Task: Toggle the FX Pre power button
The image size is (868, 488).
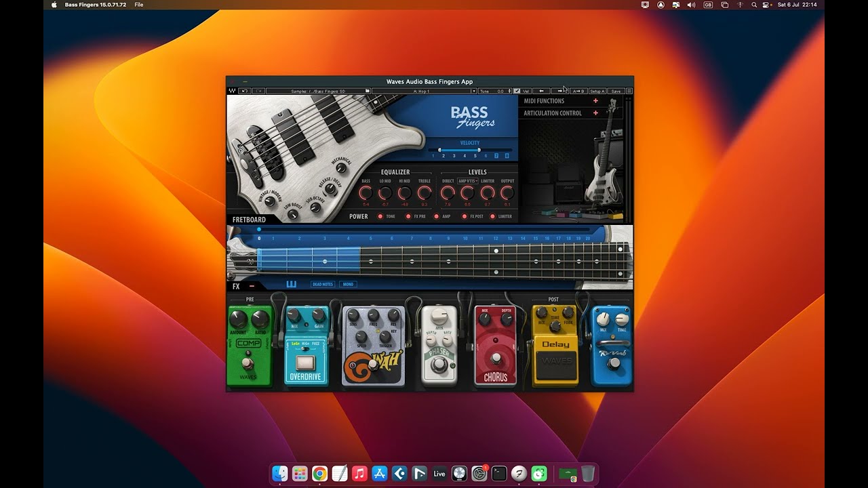Action: click(x=408, y=216)
